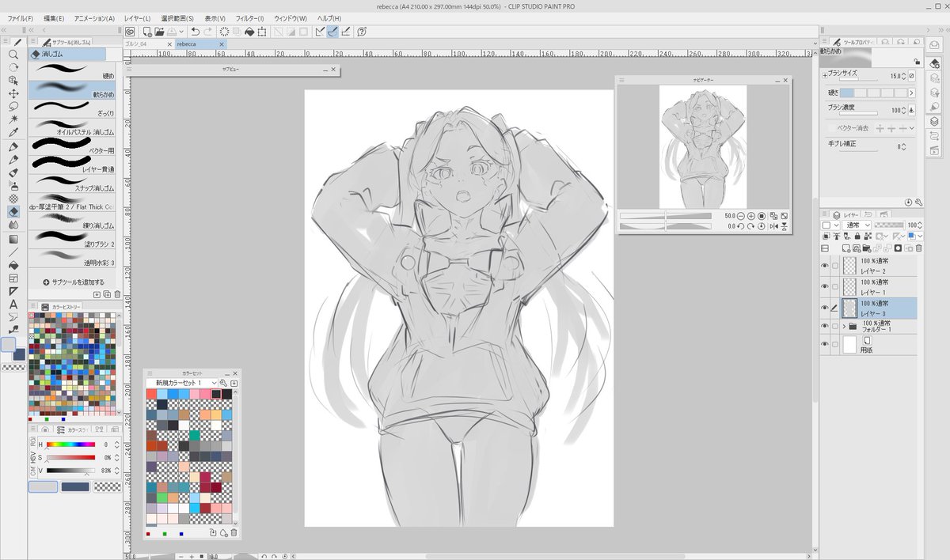Toggle visibility of レイヤー 1
This screenshot has height=560, width=950.
tap(825, 286)
